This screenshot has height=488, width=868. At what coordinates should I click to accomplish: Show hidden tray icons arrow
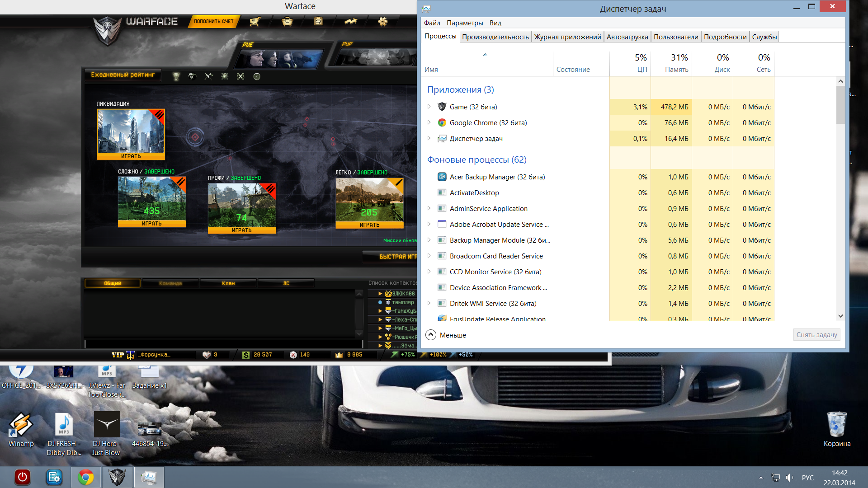click(761, 478)
